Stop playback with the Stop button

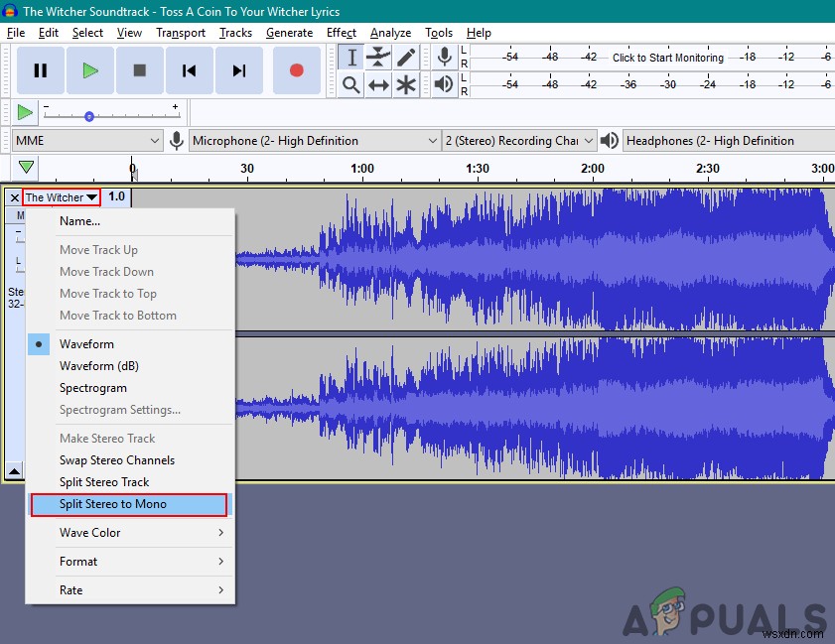point(140,70)
